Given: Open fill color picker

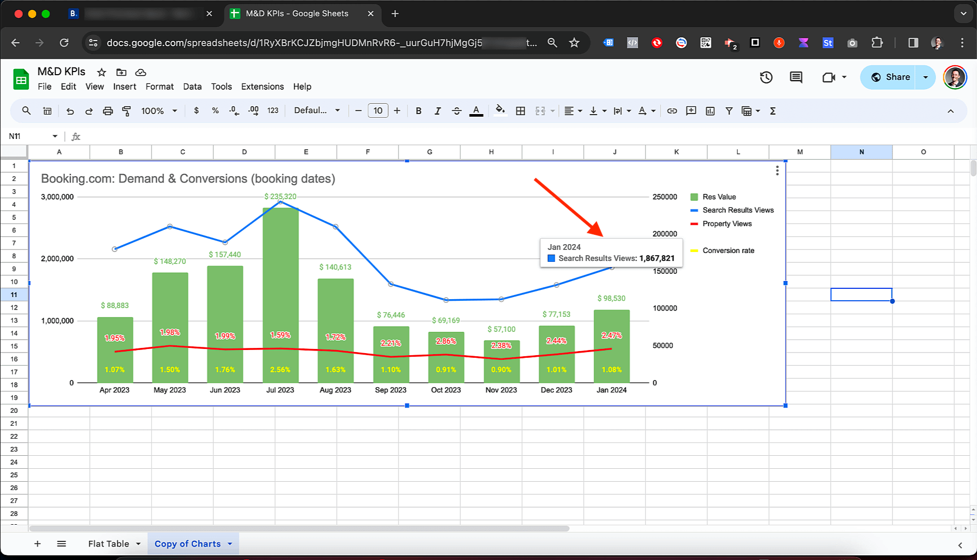Looking at the screenshot, I should pos(500,110).
